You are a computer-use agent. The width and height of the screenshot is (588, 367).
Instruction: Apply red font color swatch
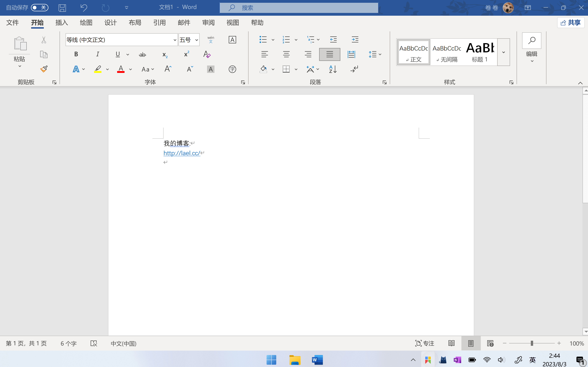(x=121, y=69)
